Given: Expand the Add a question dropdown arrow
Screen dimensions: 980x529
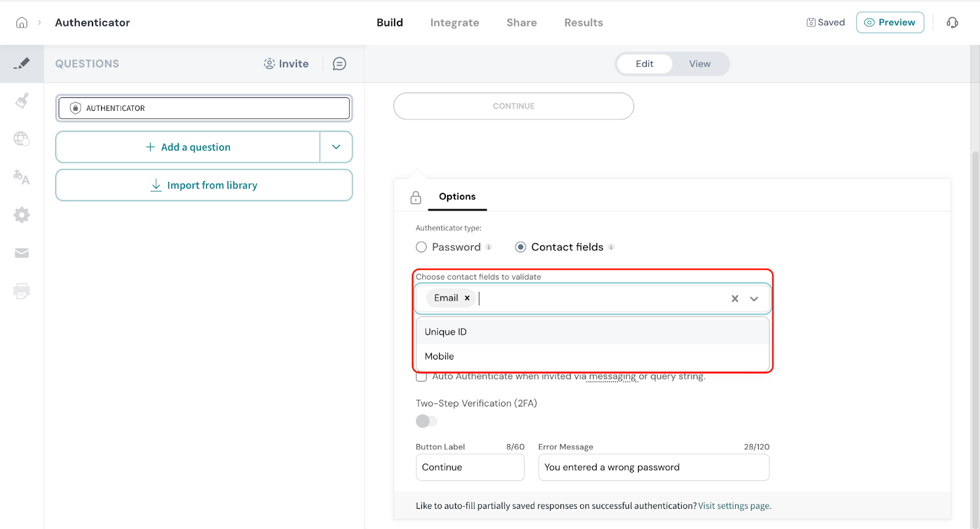Looking at the screenshot, I should pyautogui.click(x=336, y=147).
